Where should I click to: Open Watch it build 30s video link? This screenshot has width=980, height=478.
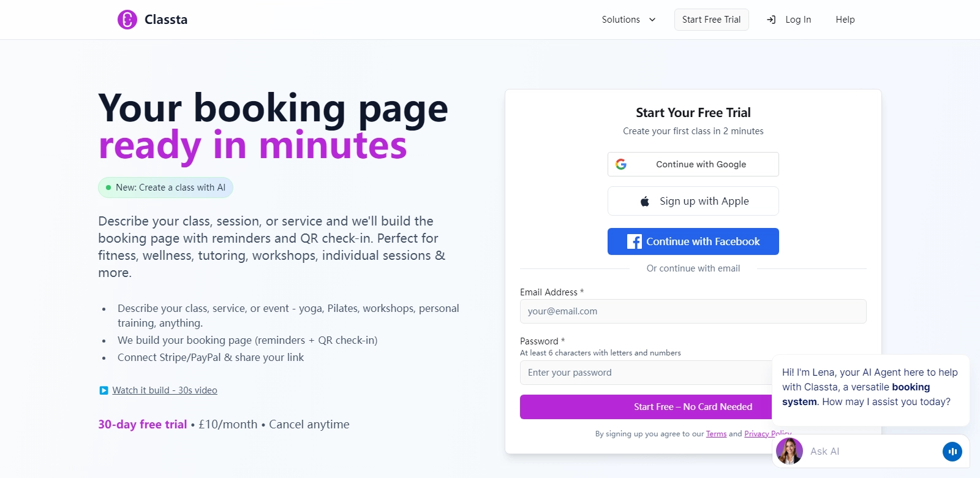[x=165, y=390]
